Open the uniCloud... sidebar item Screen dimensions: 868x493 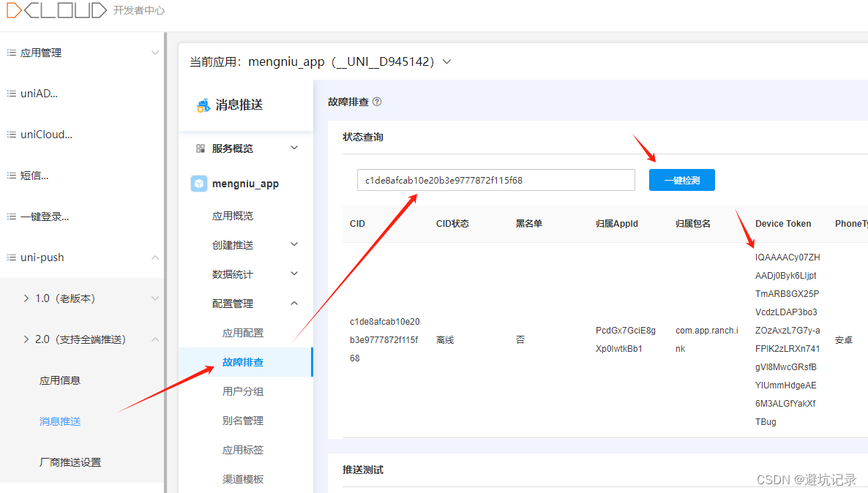tap(46, 135)
